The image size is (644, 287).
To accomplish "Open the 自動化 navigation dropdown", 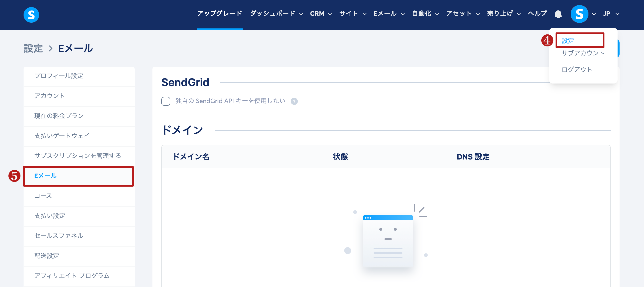I will tap(425, 14).
